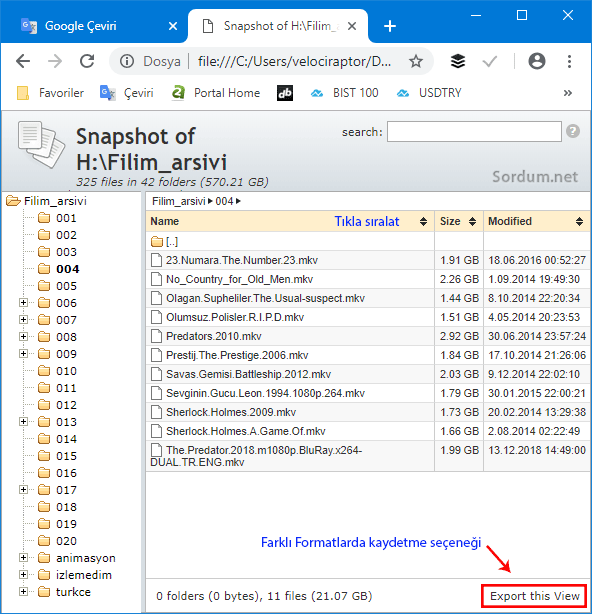Open the BIST 100 bookmark
Viewport: 592px width, 614px height.
click(x=345, y=93)
